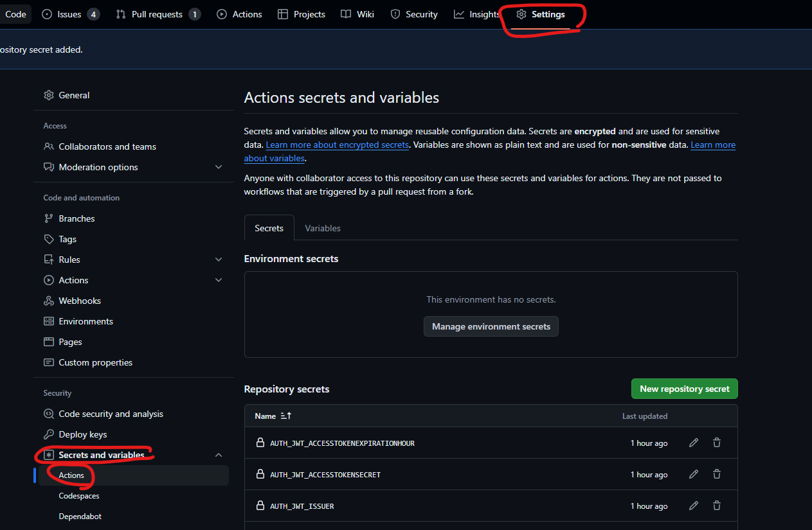Switch to the Variables tab
The height and width of the screenshot is (530, 812).
323,228
